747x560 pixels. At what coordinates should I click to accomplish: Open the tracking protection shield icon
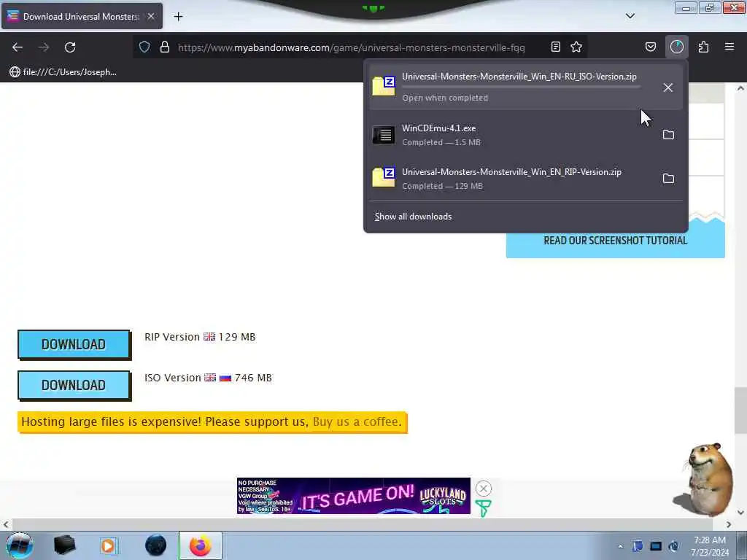144,47
